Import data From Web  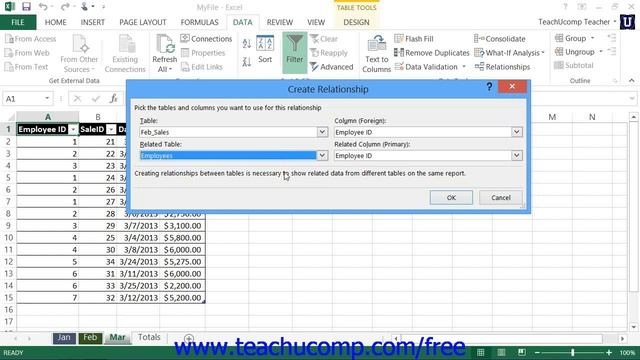[27, 53]
